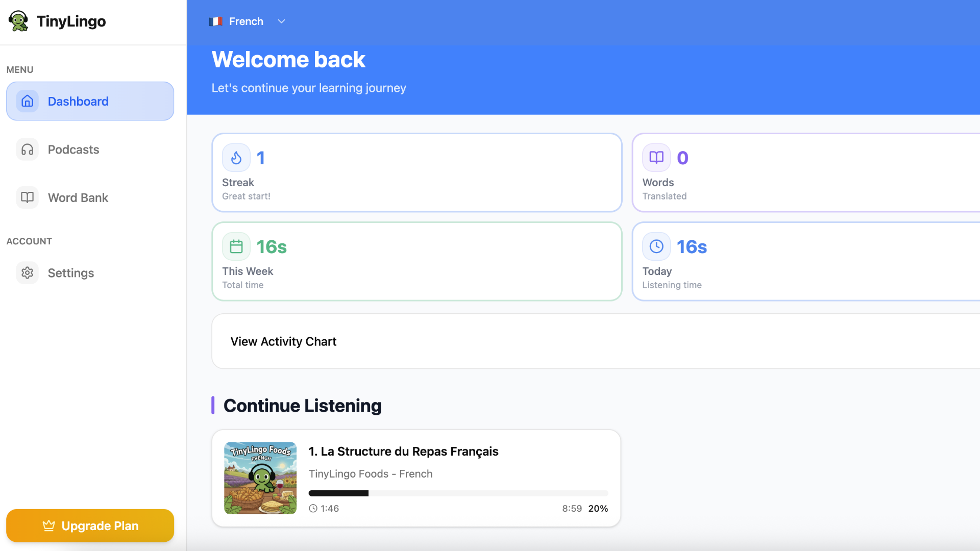The image size is (980, 551).
Task: Select the Podcasts headphones icon
Action: coord(27,149)
